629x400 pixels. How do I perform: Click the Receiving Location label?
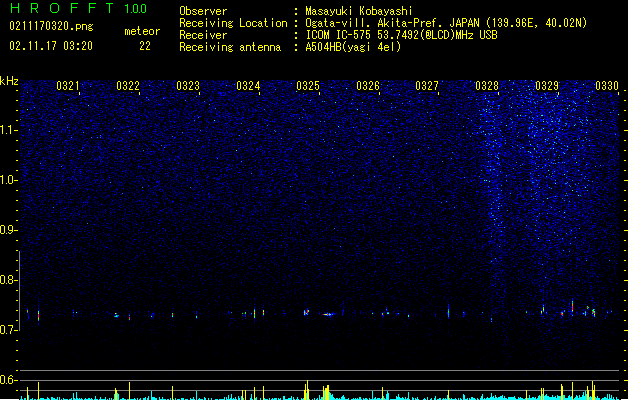tap(233, 23)
